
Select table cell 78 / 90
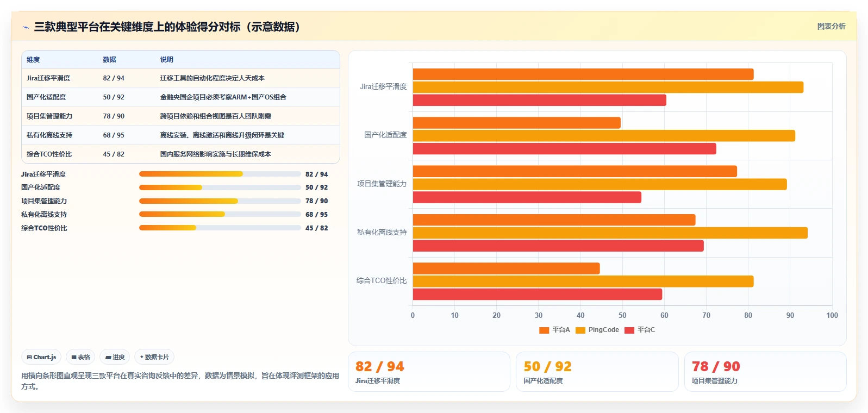coord(114,116)
